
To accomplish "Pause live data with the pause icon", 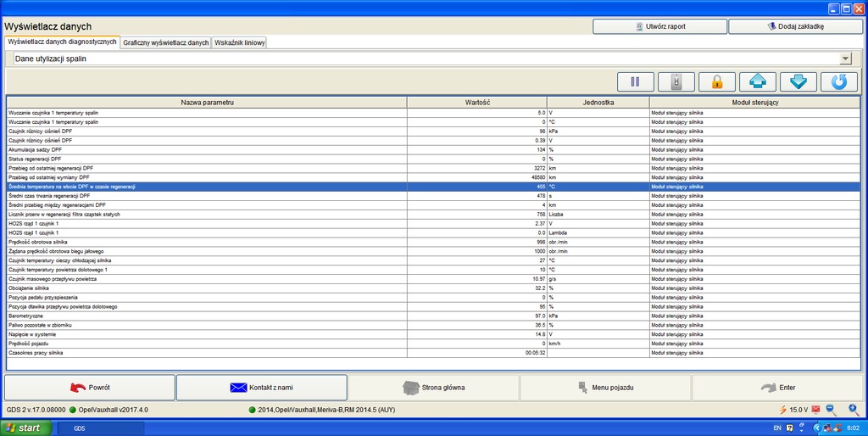I will point(636,82).
